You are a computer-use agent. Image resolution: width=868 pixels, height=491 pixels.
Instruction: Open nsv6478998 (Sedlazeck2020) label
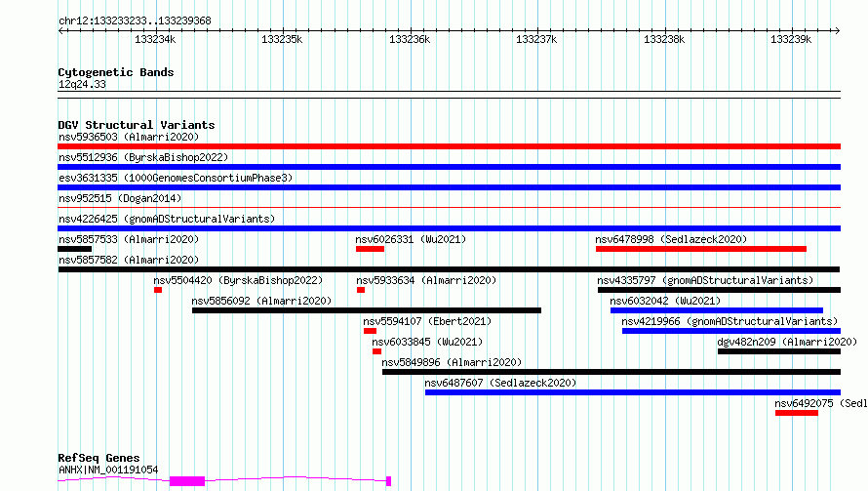(x=671, y=239)
